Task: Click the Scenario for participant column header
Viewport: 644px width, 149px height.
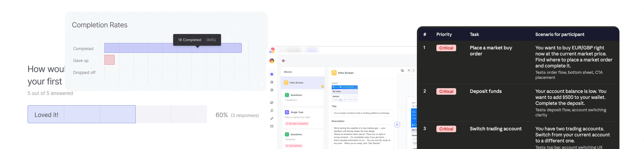Action: coord(560,34)
